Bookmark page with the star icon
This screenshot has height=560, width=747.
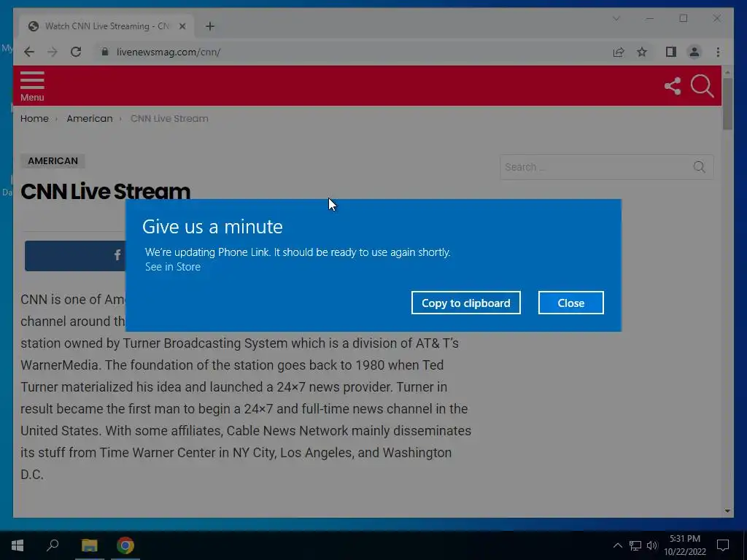coord(642,52)
